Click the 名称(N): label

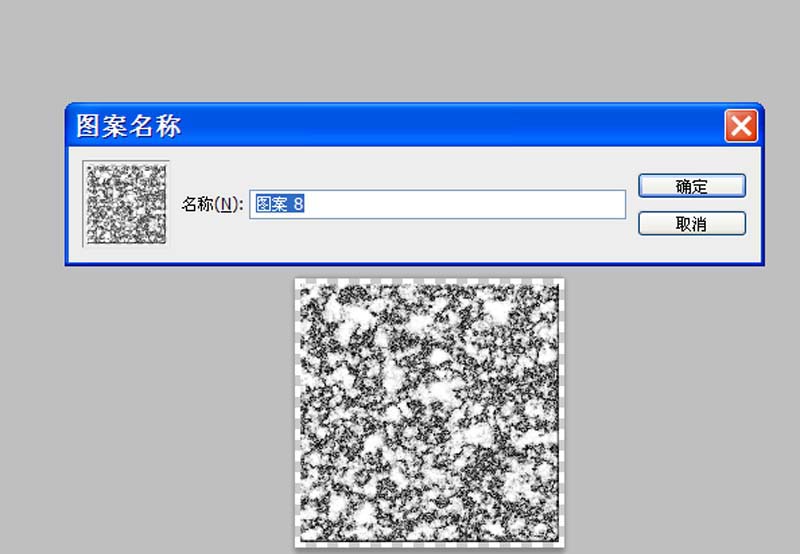click(x=212, y=205)
